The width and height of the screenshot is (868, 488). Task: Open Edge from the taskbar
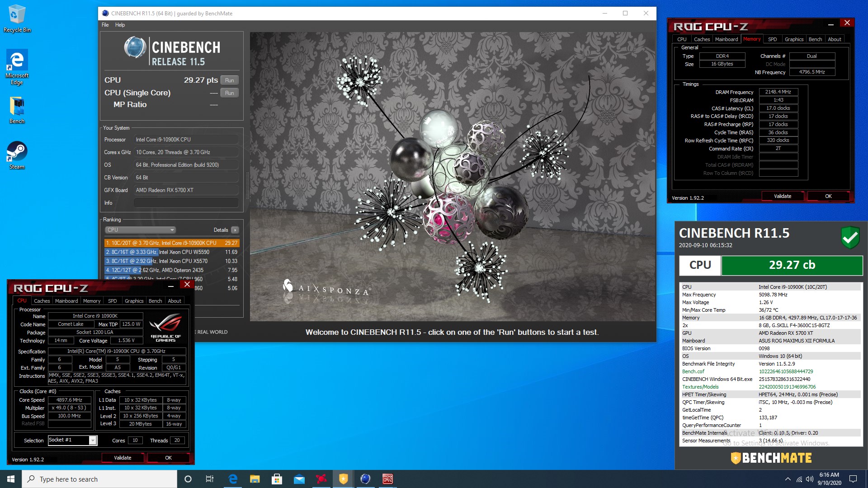coord(233,479)
